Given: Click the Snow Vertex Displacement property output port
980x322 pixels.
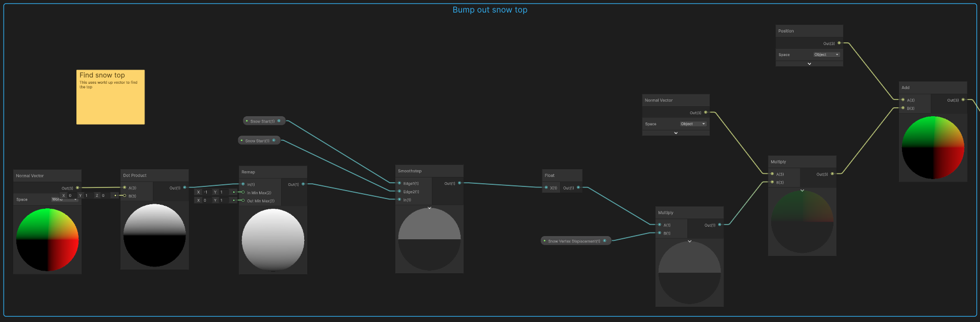Looking at the screenshot, I should click(605, 241).
